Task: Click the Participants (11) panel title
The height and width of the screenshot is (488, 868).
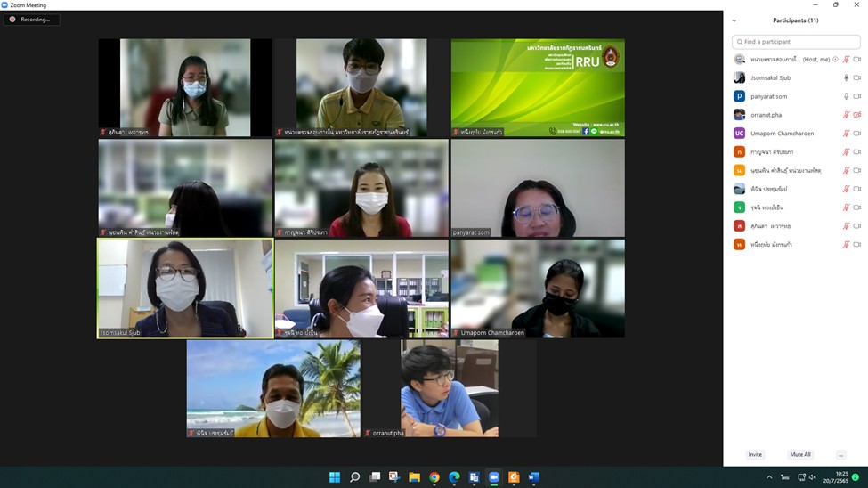Action: click(796, 20)
